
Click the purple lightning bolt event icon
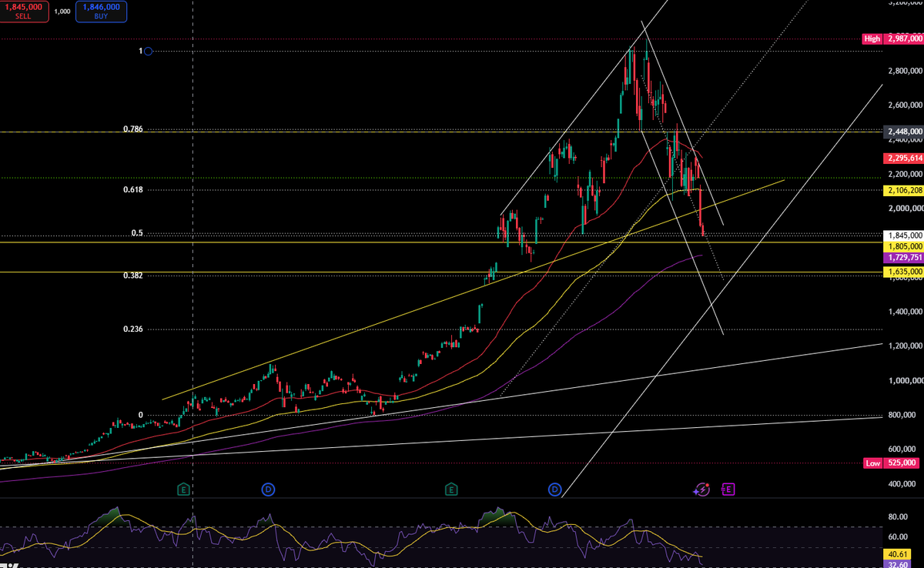pyautogui.click(x=701, y=489)
